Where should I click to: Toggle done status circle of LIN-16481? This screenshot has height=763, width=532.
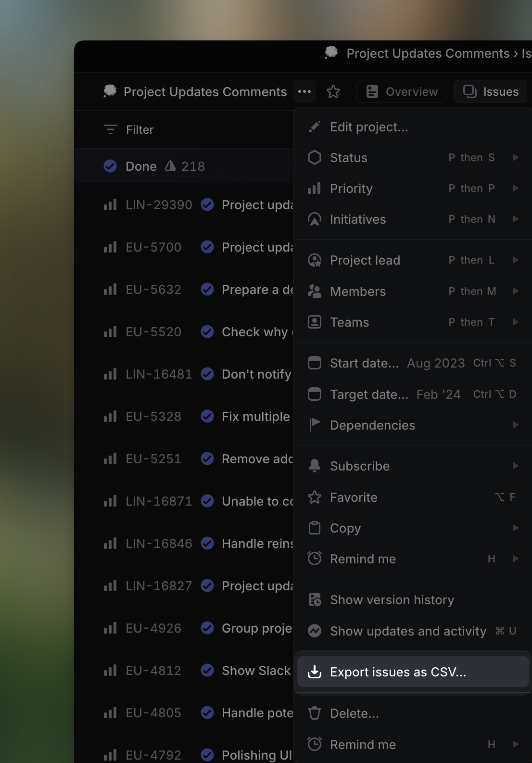click(x=207, y=374)
